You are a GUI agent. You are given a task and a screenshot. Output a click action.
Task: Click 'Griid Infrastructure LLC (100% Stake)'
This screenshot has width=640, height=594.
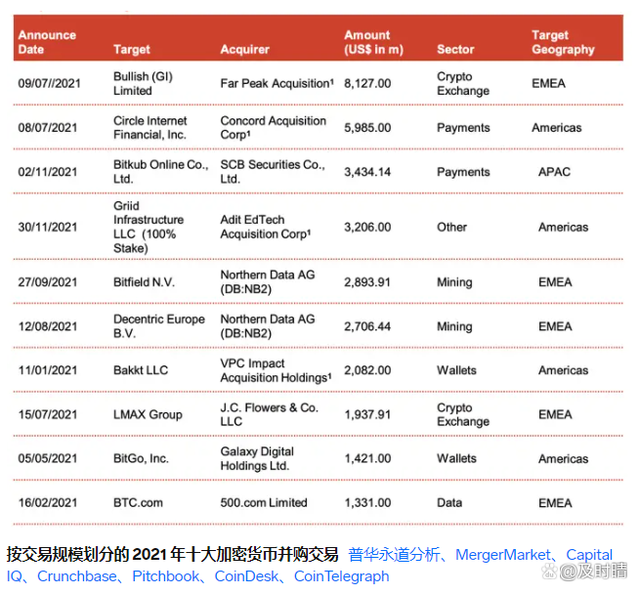point(148,227)
